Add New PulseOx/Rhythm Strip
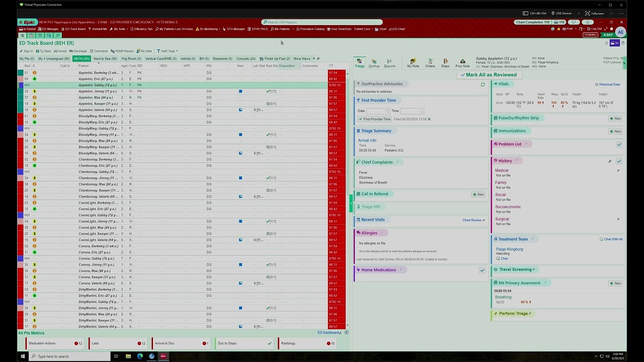644x362 pixels. [x=615, y=119]
